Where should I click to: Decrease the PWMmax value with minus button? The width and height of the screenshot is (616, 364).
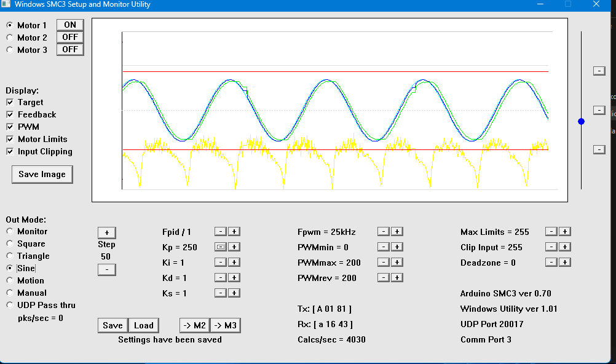click(x=383, y=263)
